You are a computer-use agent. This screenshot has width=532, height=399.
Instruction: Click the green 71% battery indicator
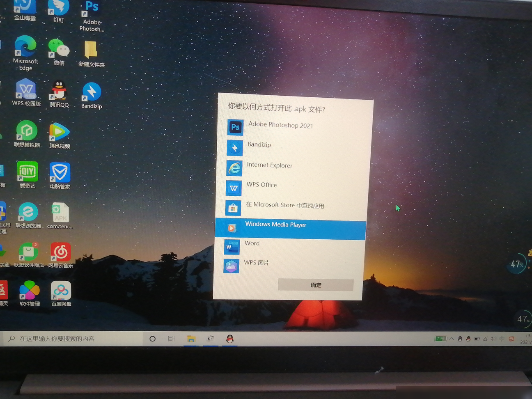coord(440,339)
